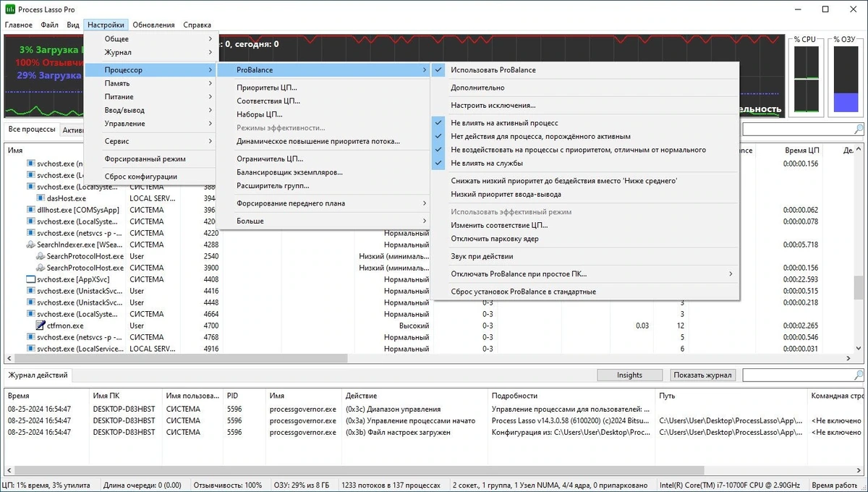The width and height of the screenshot is (868, 492).
Task: Open the 'Вид' menu
Action: click(x=73, y=25)
